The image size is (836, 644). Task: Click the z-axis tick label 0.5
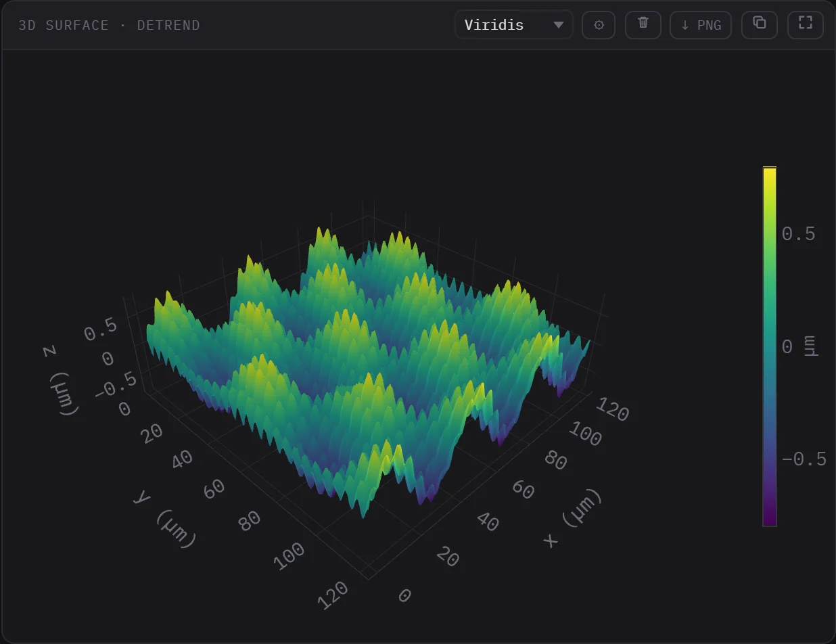click(x=99, y=331)
